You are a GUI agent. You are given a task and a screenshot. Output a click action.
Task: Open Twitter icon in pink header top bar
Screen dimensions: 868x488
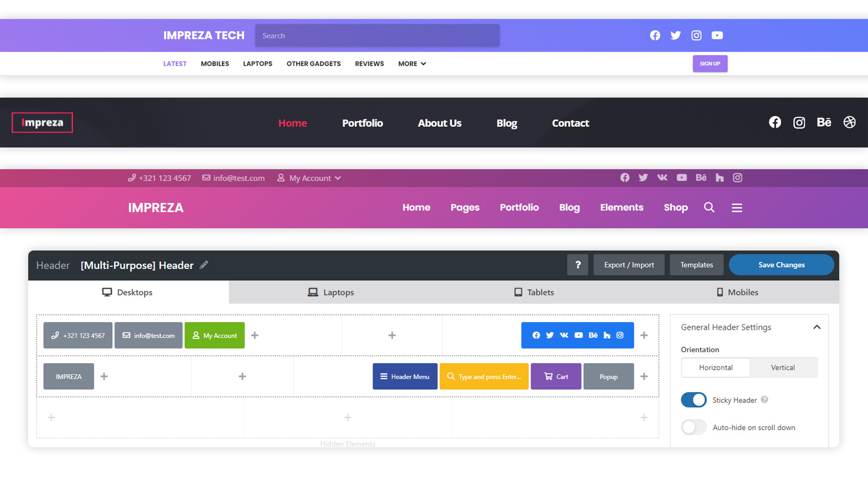(x=643, y=178)
